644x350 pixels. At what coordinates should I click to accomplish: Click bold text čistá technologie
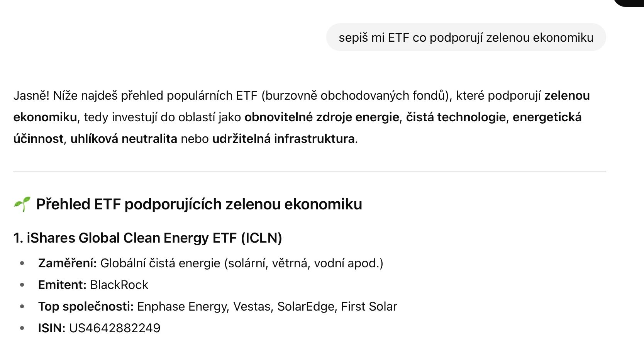pyautogui.click(x=456, y=117)
